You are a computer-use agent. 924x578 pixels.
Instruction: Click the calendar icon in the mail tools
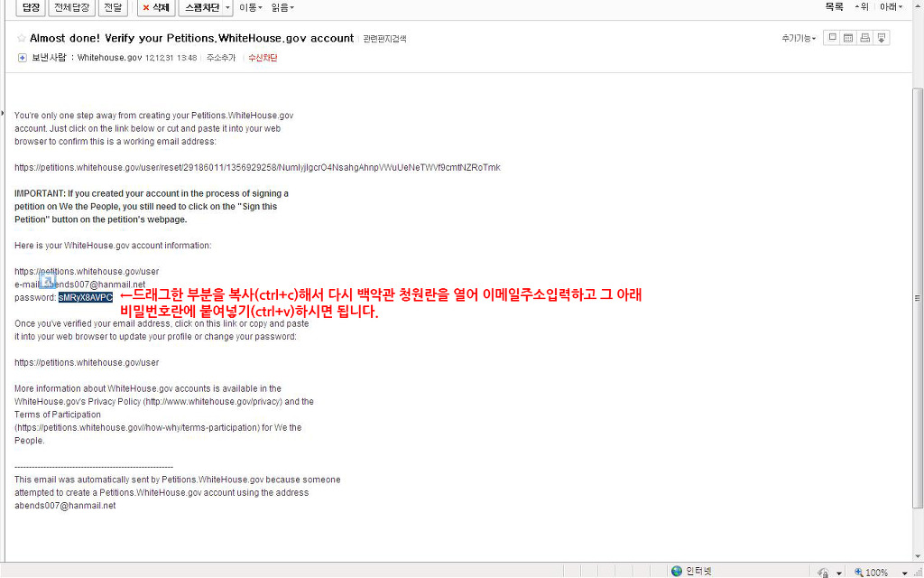click(848, 38)
